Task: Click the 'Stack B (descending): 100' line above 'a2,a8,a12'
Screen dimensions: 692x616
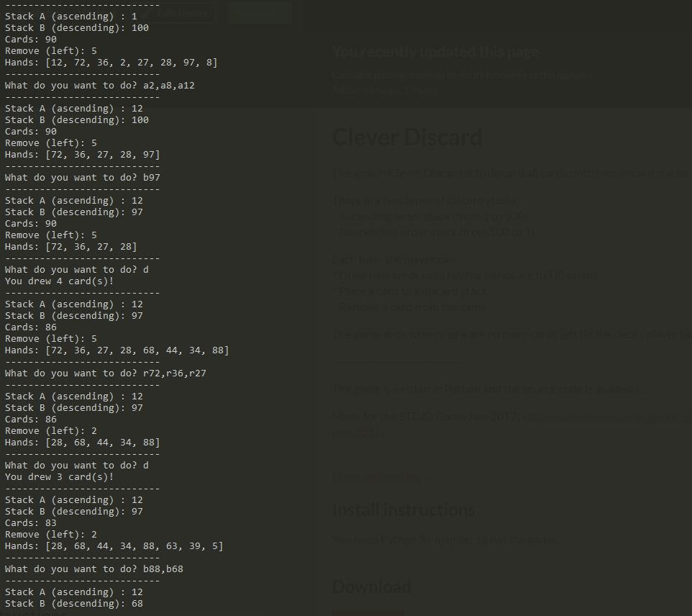Action: 77,28
